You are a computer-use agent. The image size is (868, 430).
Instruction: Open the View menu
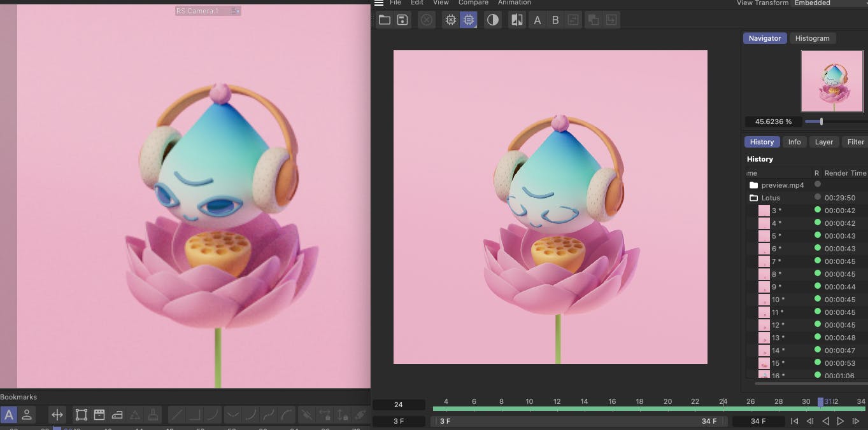[x=441, y=3]
